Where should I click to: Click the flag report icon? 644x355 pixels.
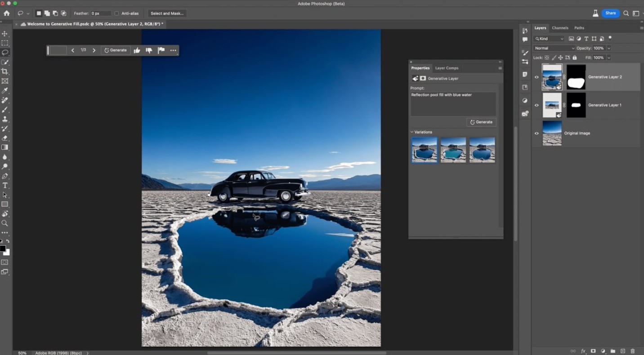(x=161, y=50)
